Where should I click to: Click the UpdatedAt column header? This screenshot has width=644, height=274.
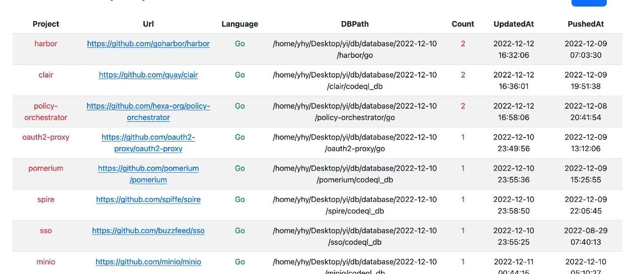pos(514,24)
